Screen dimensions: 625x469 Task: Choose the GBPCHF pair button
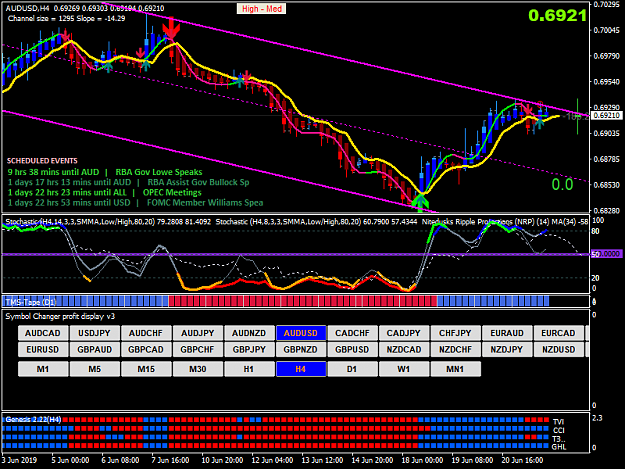(x=198, y=350)
